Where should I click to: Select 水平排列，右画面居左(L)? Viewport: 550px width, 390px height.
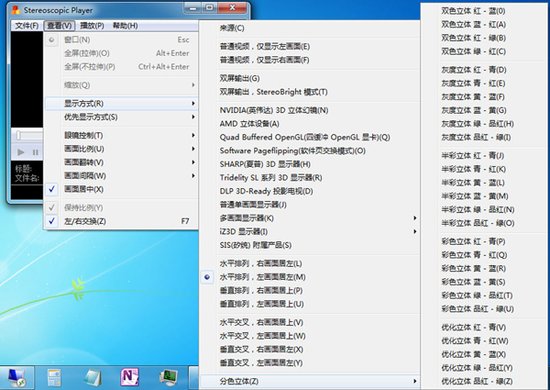(x=310, y=263)
